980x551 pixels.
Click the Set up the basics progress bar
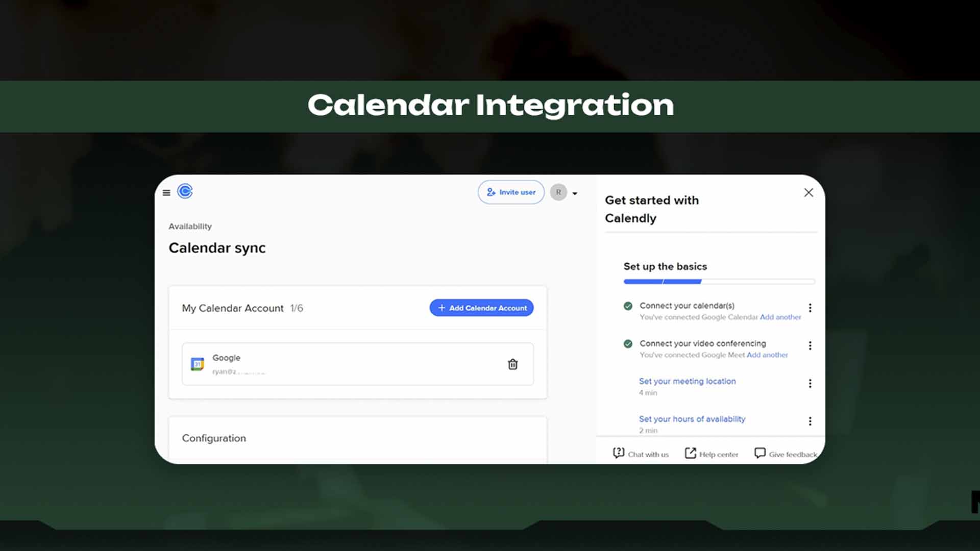(719, 282)
